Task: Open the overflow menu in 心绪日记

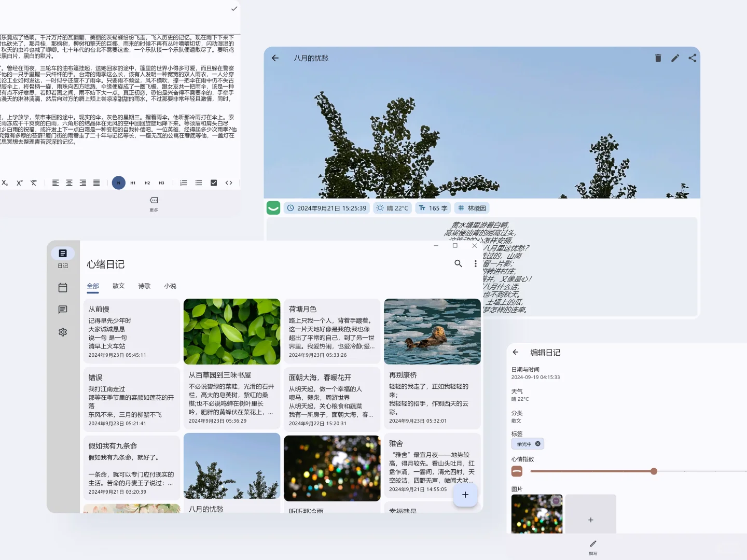Action: pyautogui.click(x=475, y=263)
